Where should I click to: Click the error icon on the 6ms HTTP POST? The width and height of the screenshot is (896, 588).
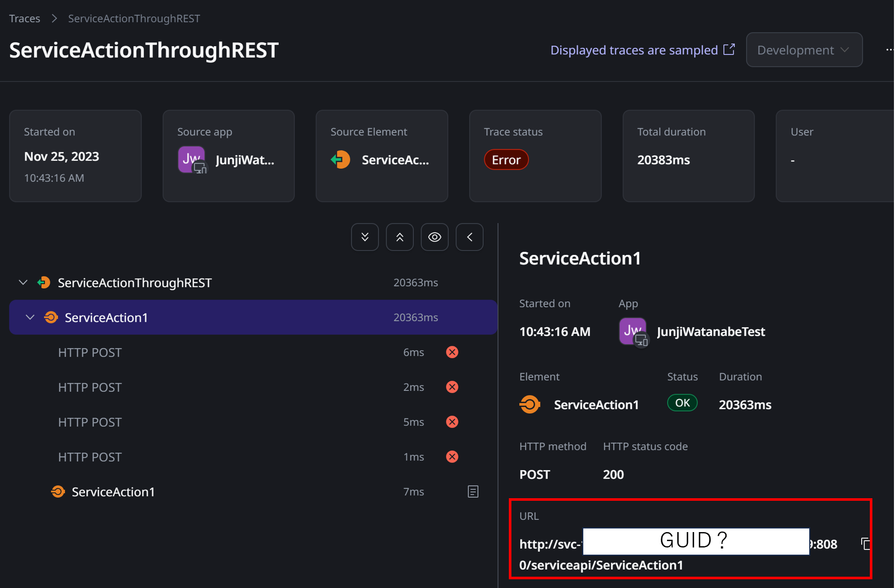click(452, 352)
